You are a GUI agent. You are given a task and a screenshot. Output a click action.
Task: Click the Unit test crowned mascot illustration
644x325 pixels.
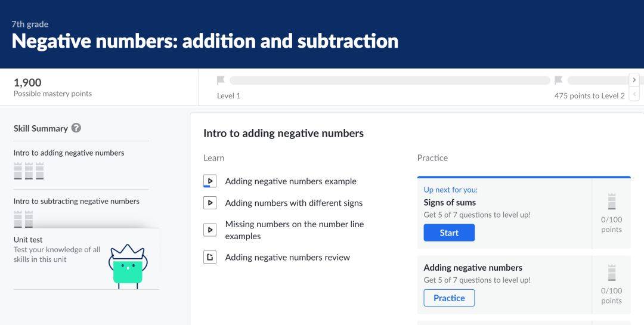coord(128,265)
